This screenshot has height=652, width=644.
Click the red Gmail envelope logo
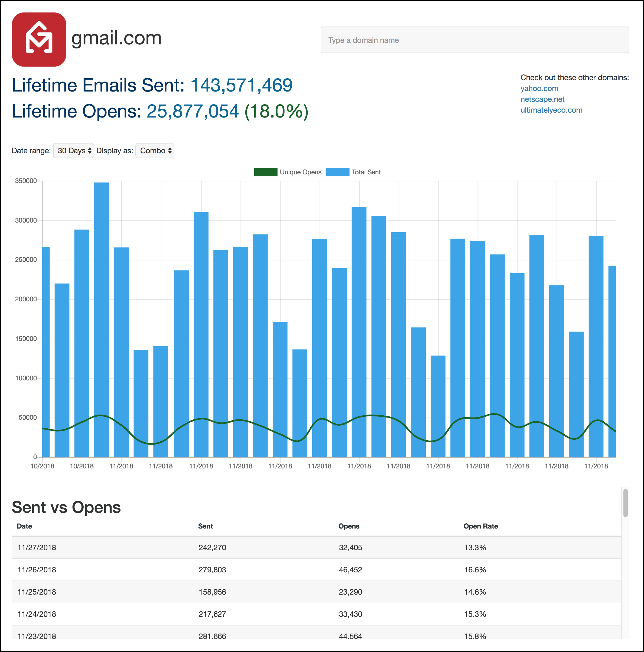(39, 40)
